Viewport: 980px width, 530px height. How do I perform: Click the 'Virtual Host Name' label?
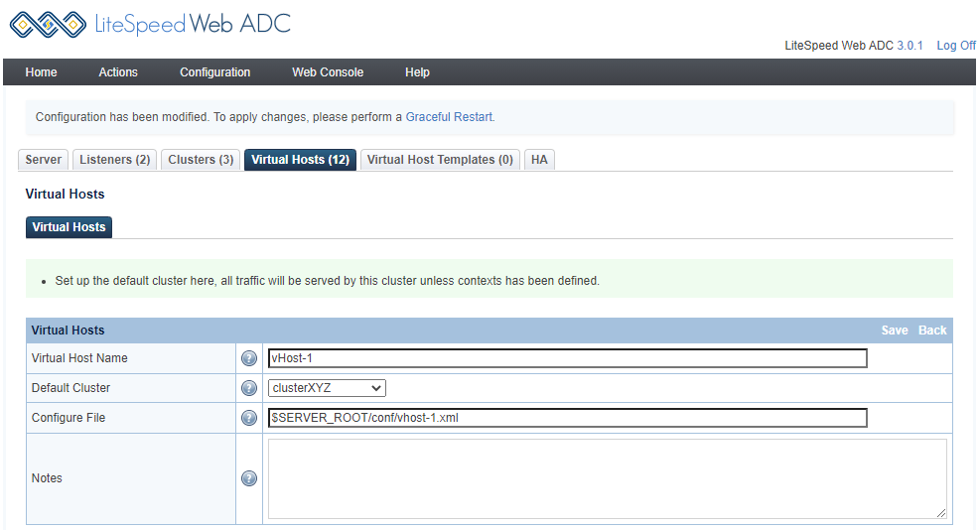[x=79, y=358]
